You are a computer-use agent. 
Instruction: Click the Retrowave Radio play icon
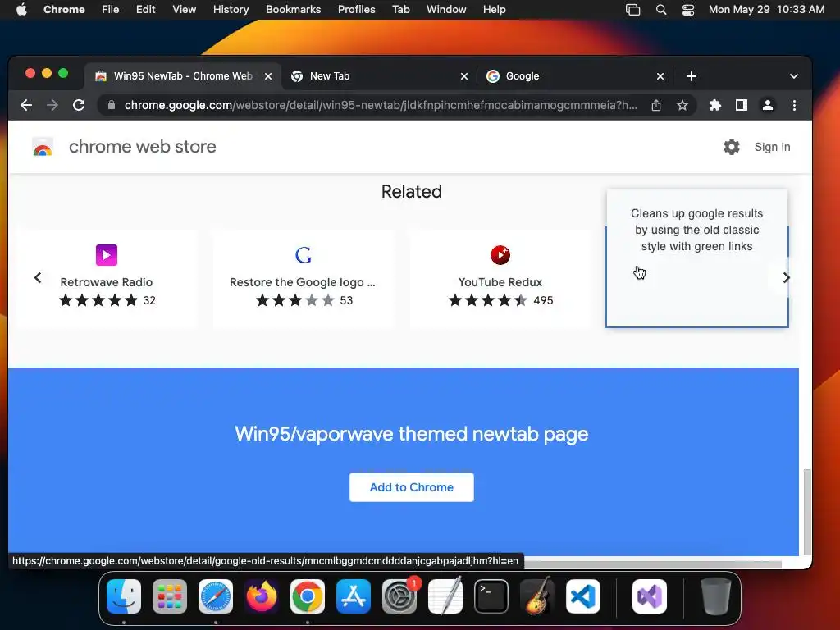point(107,255)
